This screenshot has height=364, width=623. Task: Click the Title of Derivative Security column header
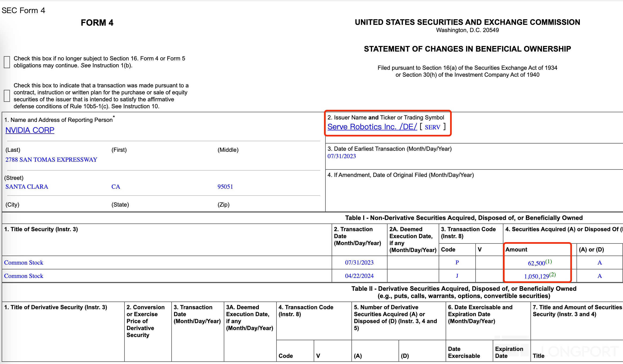click(56, 307)
